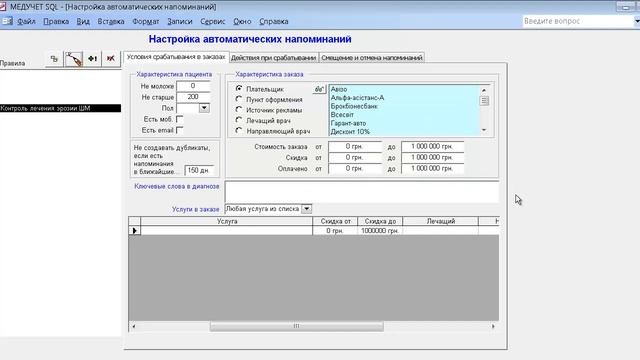This screenshot has width=640, height=360.
Task: Click services table scroll right arrow
Action: click(493, 326)
